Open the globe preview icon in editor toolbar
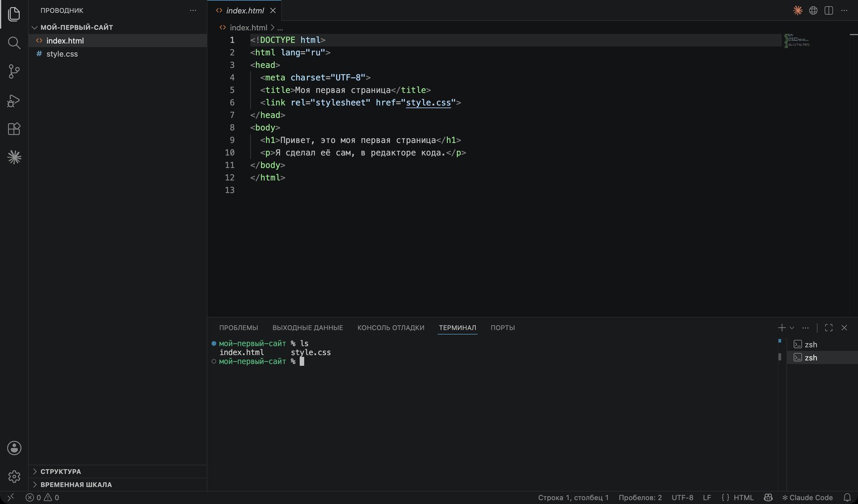 pos(813,10)
